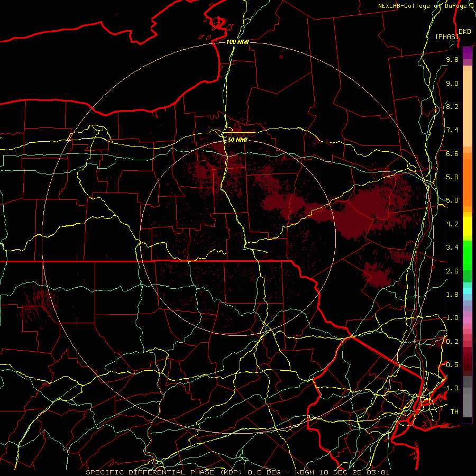
Task: Click the 5.8 scale value
Action: pos(452,177)
